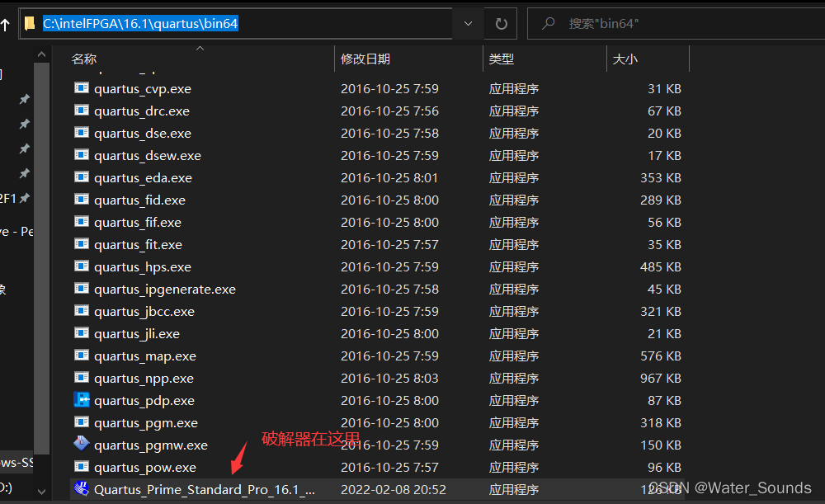Select file name quartus_ipgenerate.exe
825x504 pixels.
point(165,290)
